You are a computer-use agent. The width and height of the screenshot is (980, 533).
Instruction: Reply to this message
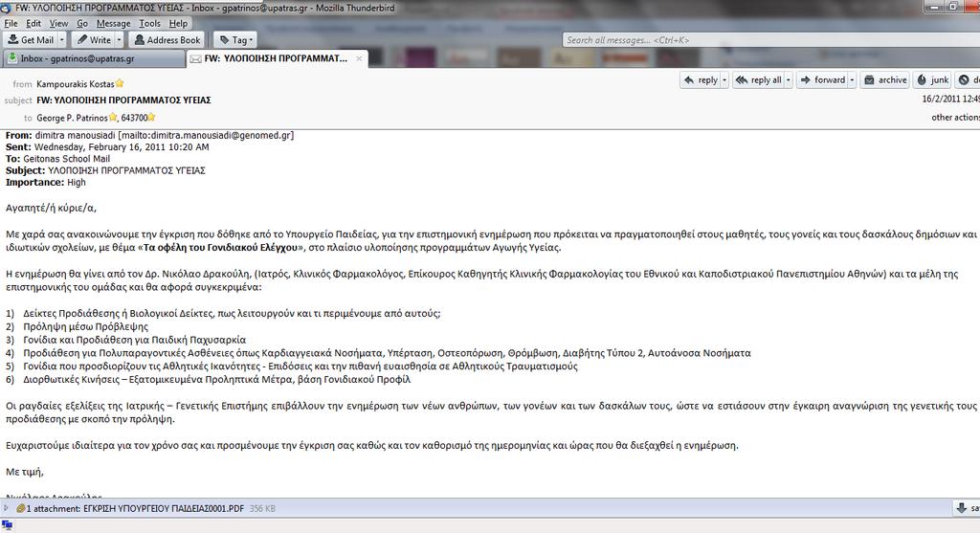[x=701, y=80]
